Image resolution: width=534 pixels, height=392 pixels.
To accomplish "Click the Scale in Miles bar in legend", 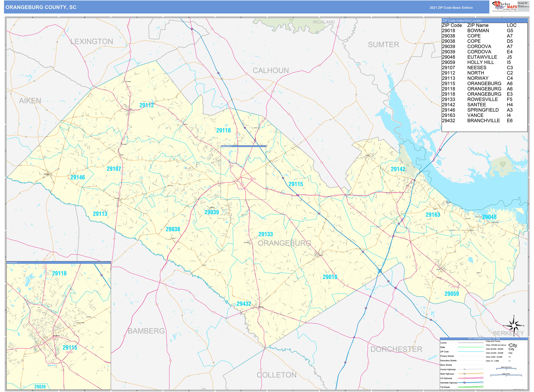I will pos(506,375).
